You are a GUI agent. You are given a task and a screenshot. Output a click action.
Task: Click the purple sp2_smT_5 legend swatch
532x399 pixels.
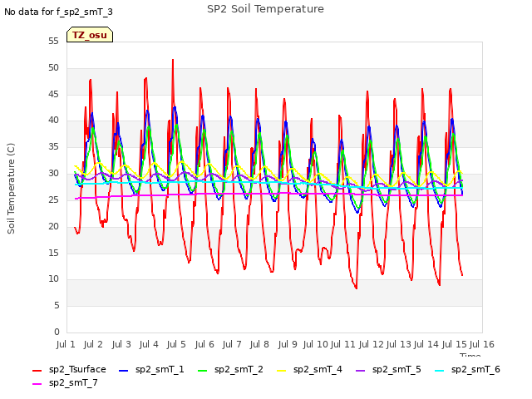pyautogui.click(x=360, y=371)
